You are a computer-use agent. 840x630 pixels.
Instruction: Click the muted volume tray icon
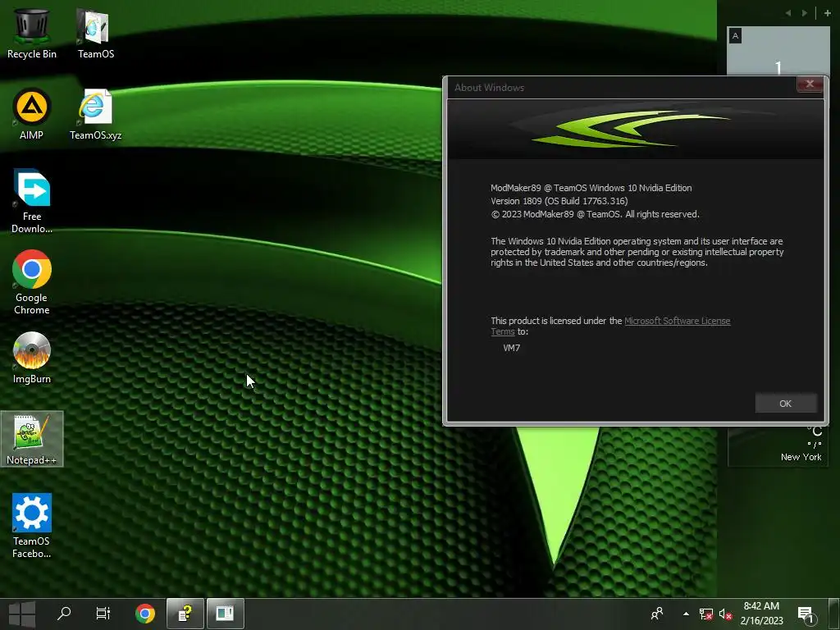click(725, 614)
